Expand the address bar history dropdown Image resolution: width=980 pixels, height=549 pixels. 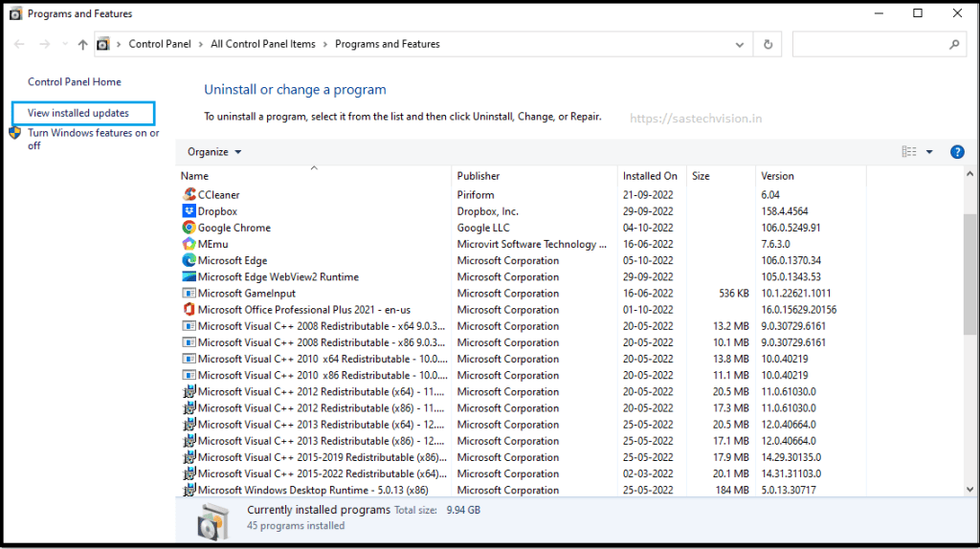coord(740,44)
